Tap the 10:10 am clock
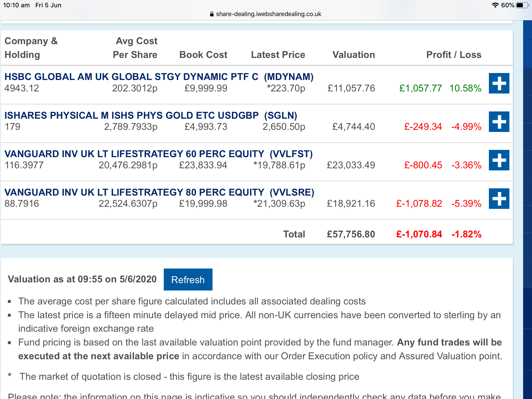This screenshot has height=399, width=532. click(x=16, y=5)
